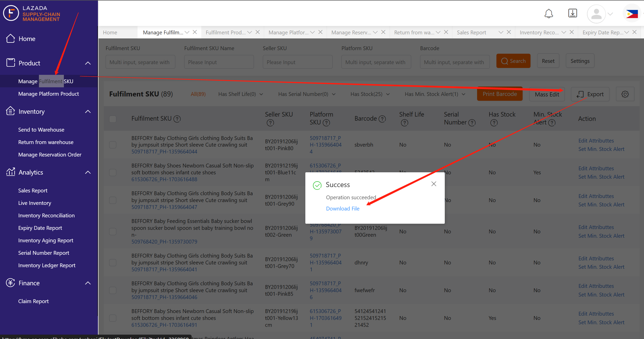Close the Manage Fulfilment tab
The height and width of the screenshot is (339, 644).
[x=195, y=32]
